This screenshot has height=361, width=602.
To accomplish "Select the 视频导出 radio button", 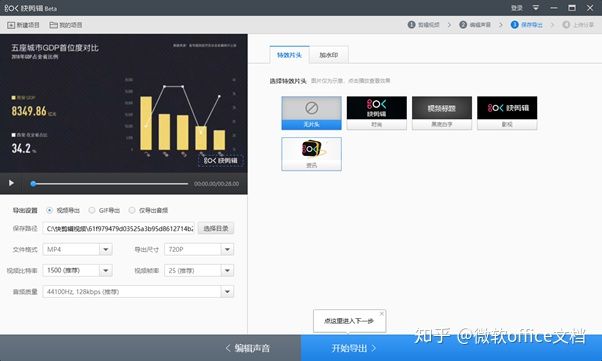I will [50, 210].
